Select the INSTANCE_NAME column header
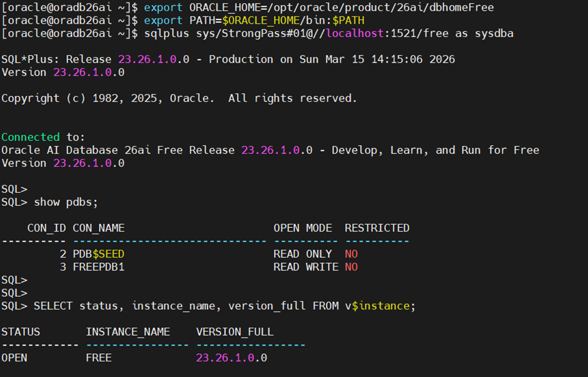The height and width of the screenshot is (377, 588). pyautogui.click(x=128, y=332)
